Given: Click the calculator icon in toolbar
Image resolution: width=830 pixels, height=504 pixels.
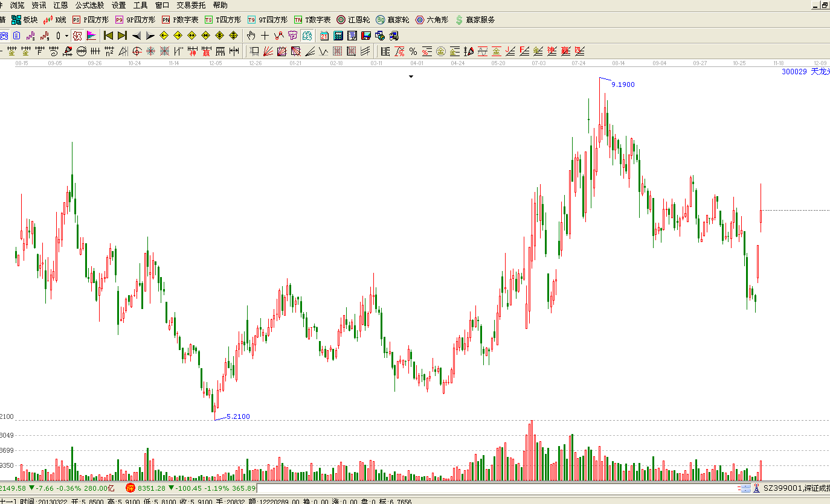Looking at the screenshot, I should click(x=338, y=36).
